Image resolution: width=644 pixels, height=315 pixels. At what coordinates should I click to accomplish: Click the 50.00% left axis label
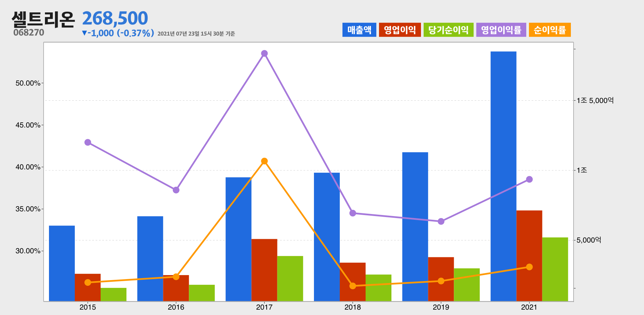[28, 83]
